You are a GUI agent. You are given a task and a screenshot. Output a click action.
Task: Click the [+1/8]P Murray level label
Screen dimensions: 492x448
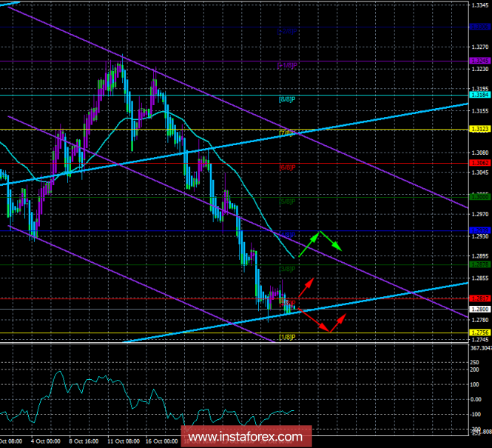pos(287,65)
